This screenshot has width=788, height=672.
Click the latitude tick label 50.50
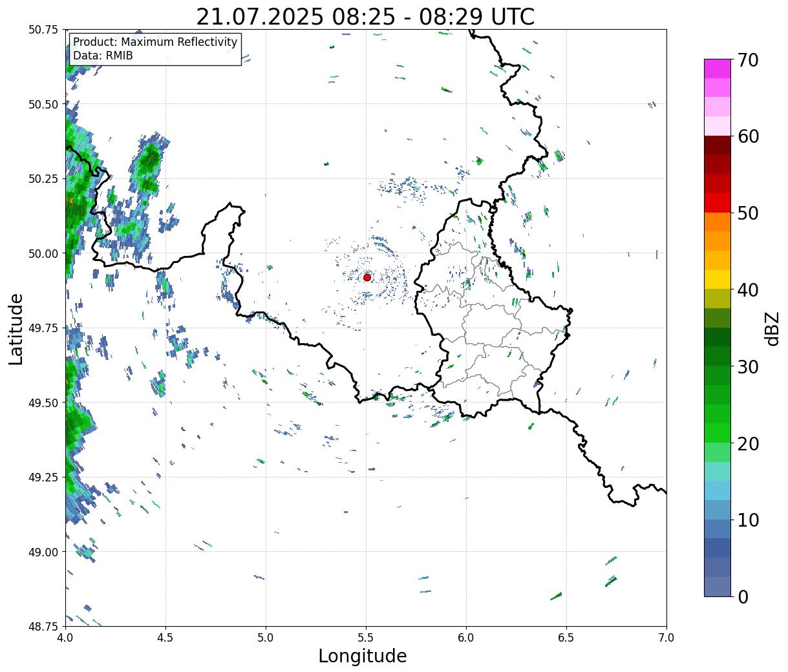point(43,104)
